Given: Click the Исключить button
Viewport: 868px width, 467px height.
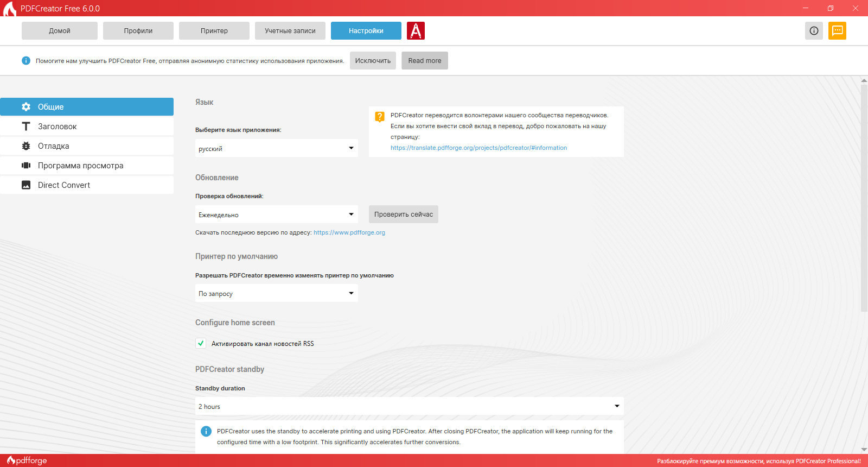Looking at the screenshot, I should [373, 60].
